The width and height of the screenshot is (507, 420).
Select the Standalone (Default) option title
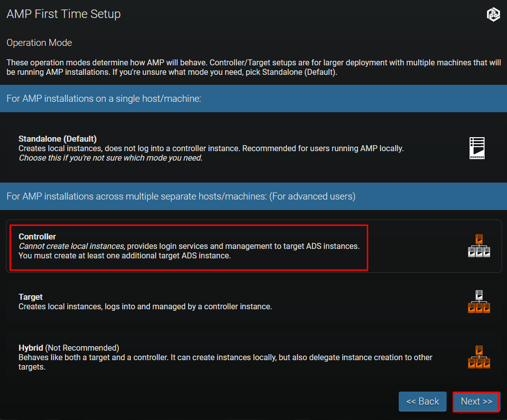(57, 139)
